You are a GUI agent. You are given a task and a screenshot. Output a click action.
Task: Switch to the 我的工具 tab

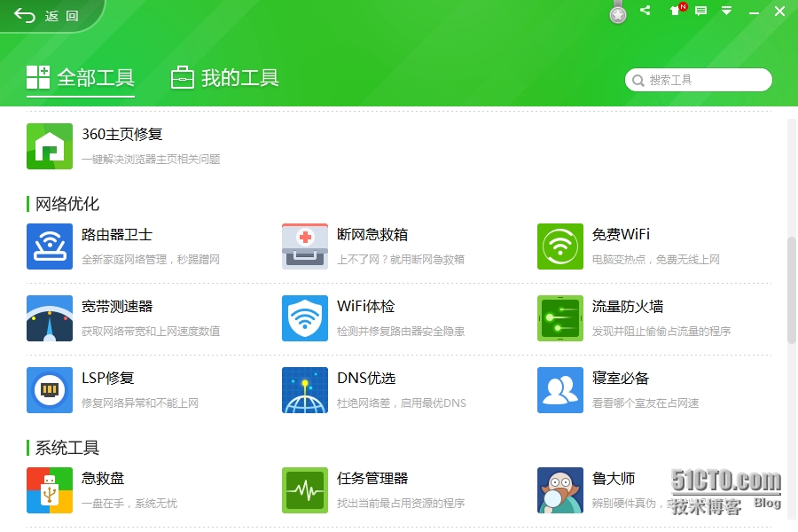[224, 78]
